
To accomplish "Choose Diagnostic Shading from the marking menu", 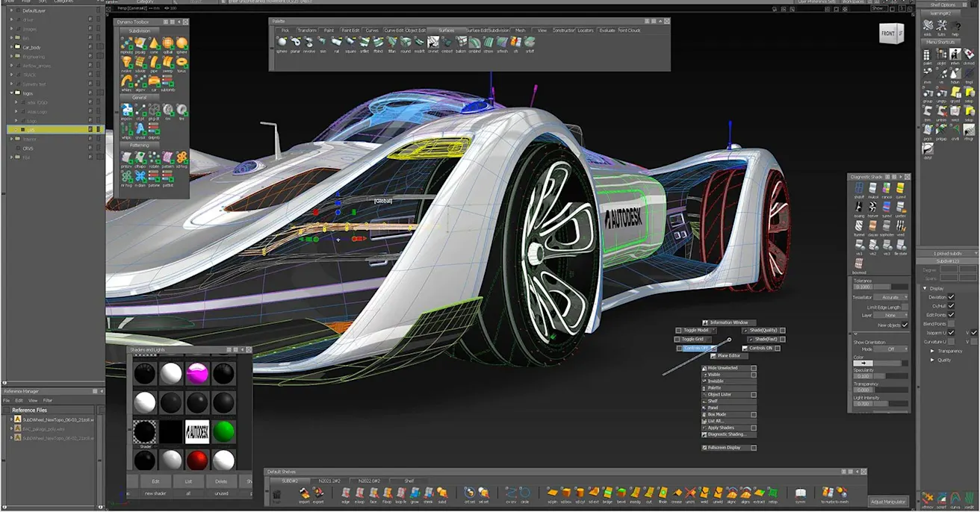I will 728,434.
